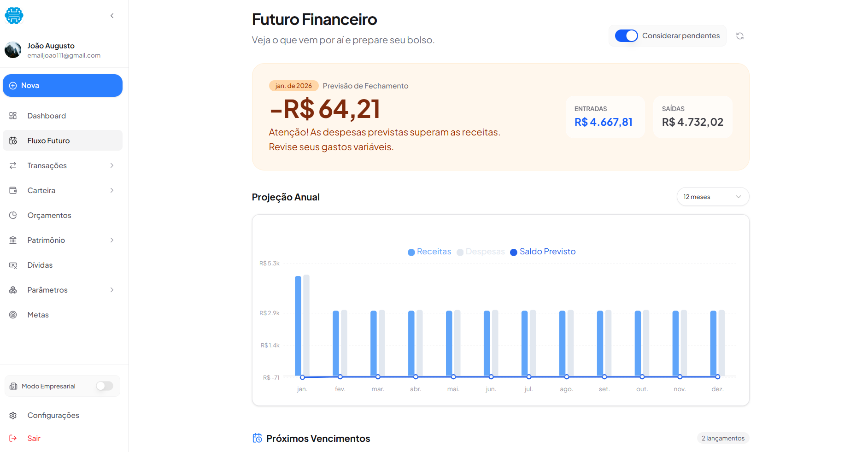
Task: Click the Próximos Vencimentos calendar icon
Action: point(257,438)
